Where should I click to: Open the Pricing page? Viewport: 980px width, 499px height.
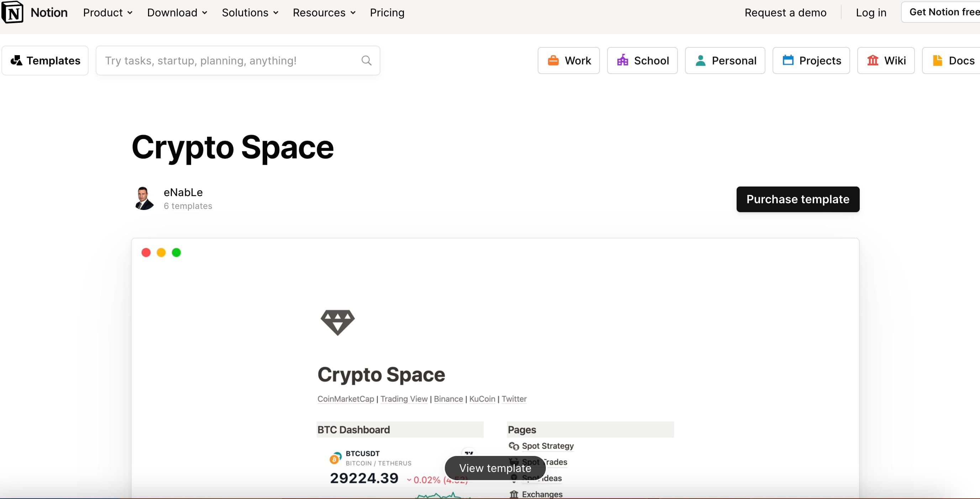coord(387,12)
